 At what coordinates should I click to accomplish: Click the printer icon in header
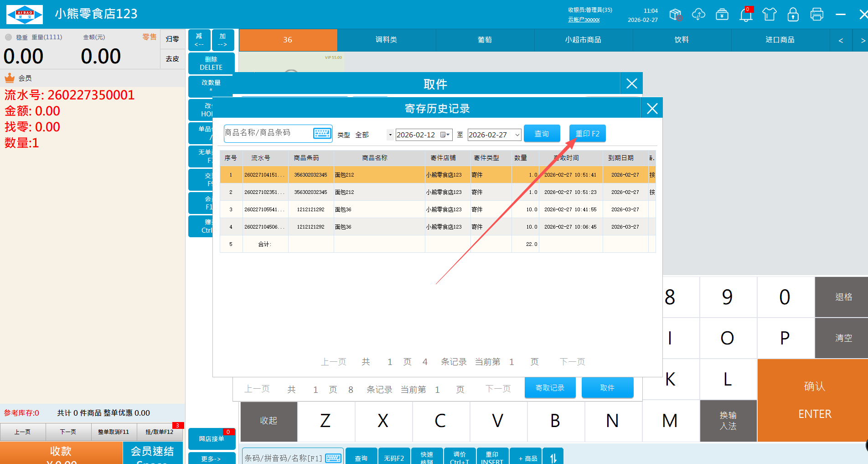coord(817,15)
